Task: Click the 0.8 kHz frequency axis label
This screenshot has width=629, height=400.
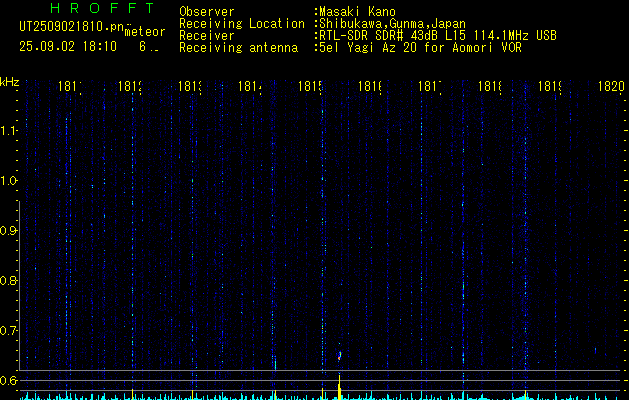Action: click(8, 280)
